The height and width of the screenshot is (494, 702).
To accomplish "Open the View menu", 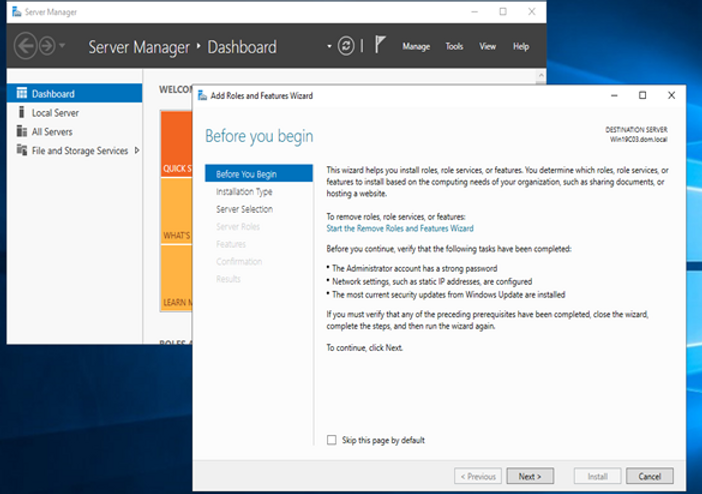I will [x=487, y=47].
